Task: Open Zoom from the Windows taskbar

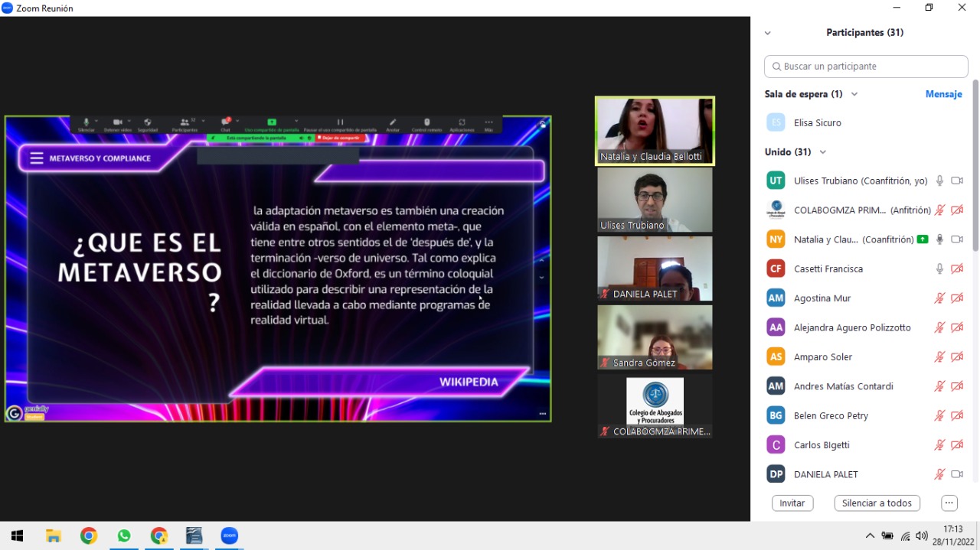Action: point(229,535)
